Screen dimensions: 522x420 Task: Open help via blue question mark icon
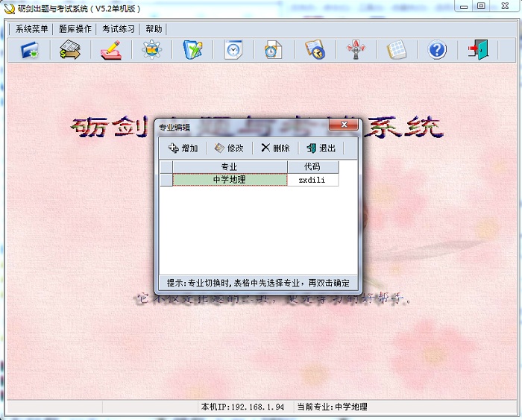(436, 50)
